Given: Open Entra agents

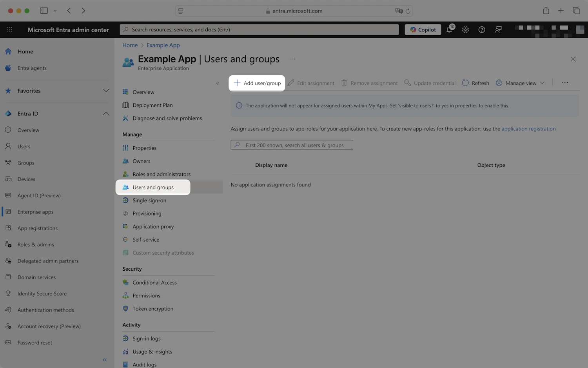Looking at the screenshot, I should point(32,68).
